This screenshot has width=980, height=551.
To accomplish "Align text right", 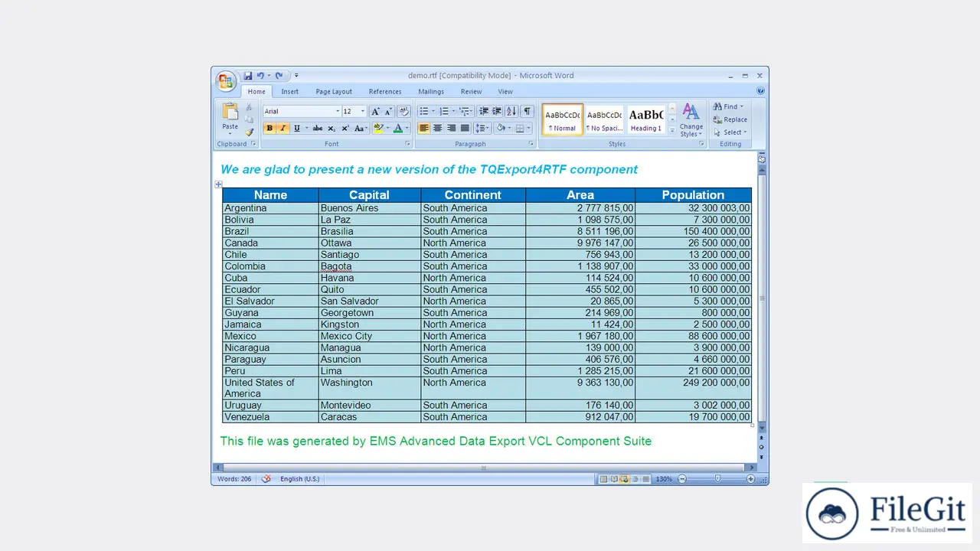I will point(451,129).
